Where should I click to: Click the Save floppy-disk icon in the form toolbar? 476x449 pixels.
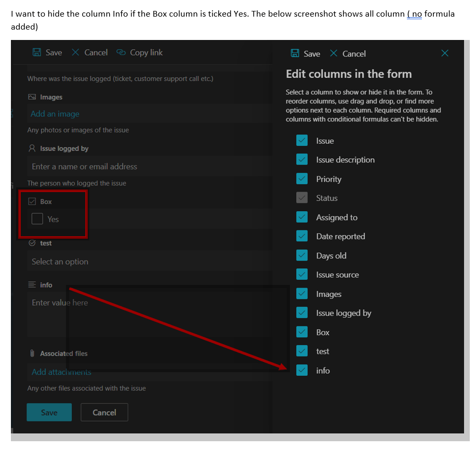pyautogui.click(x=37, y=52)
